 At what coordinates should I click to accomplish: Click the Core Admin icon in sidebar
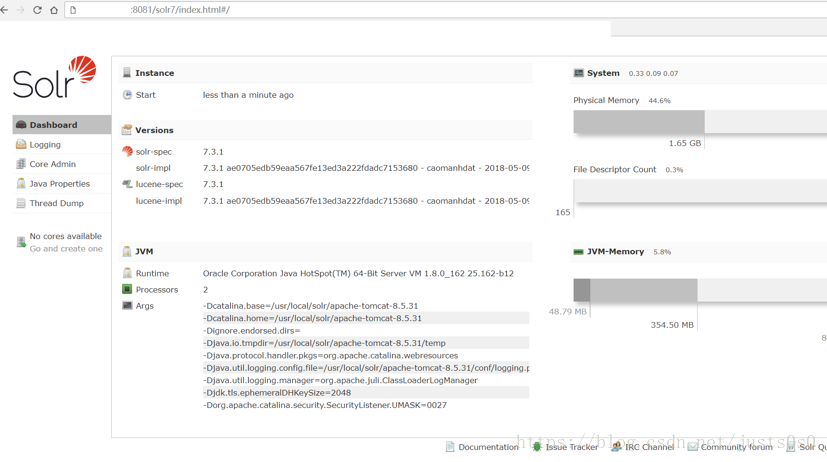(21, 164)
